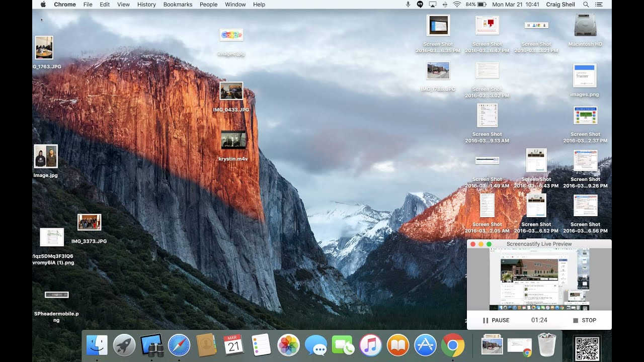Click the microphone icon in menu bar

click(x=408, y=5)
